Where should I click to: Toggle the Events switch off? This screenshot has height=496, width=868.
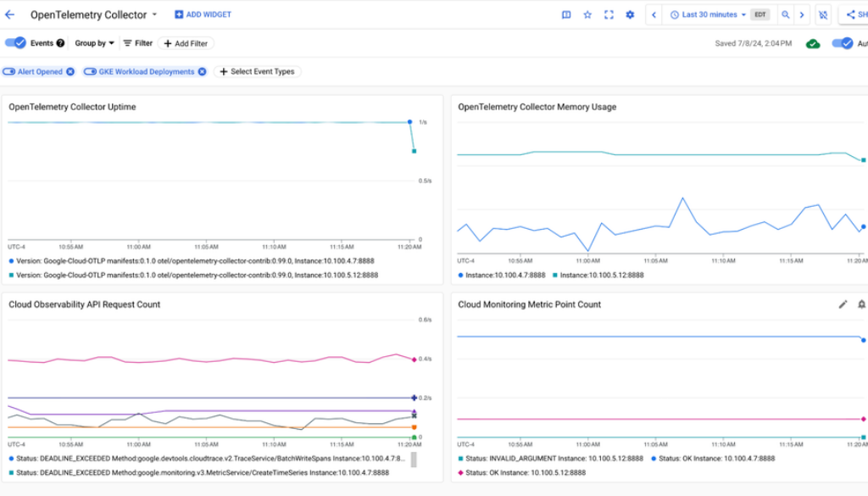click(x=15, y=42)
